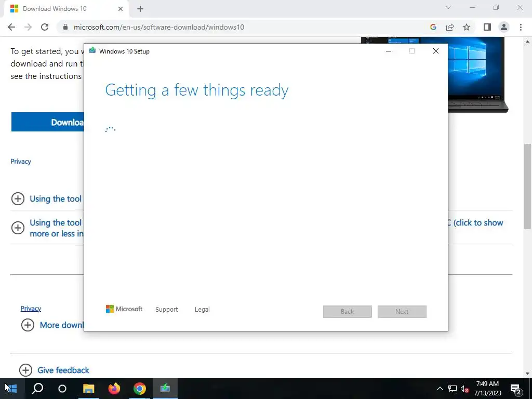Open the network status tray icon
The height and width of the screenshot is (399, 532).
click(x=453, y=389)
